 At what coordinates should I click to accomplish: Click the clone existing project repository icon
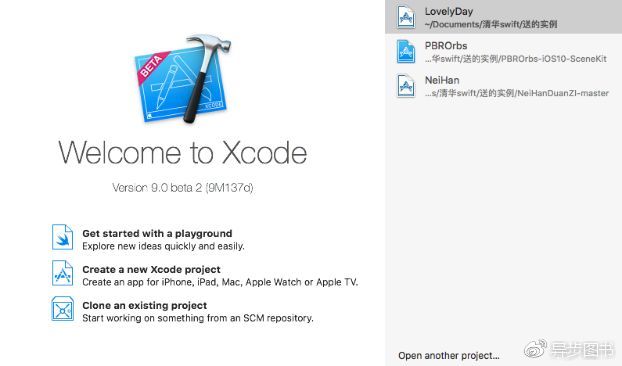point(62,309)
